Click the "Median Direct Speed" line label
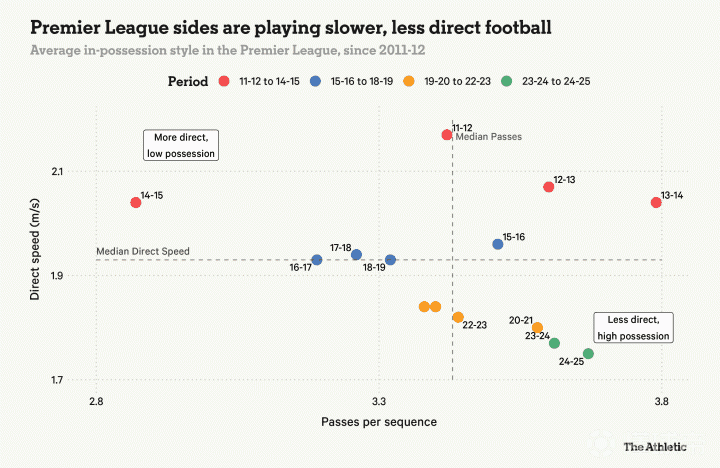This screenshot has height=468, width=720. click(x=142, y=251)
